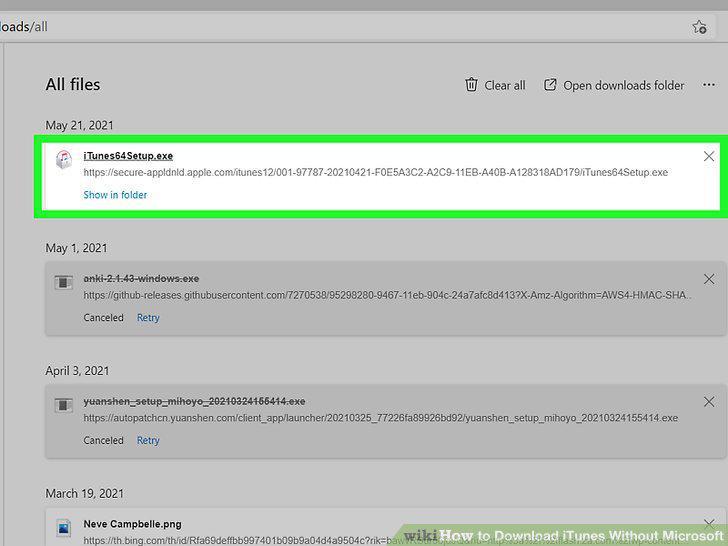Click the iTunes64Setup.exe file icon
The width and height of the screenshot is (728, 546).
[x=64, y=159]
